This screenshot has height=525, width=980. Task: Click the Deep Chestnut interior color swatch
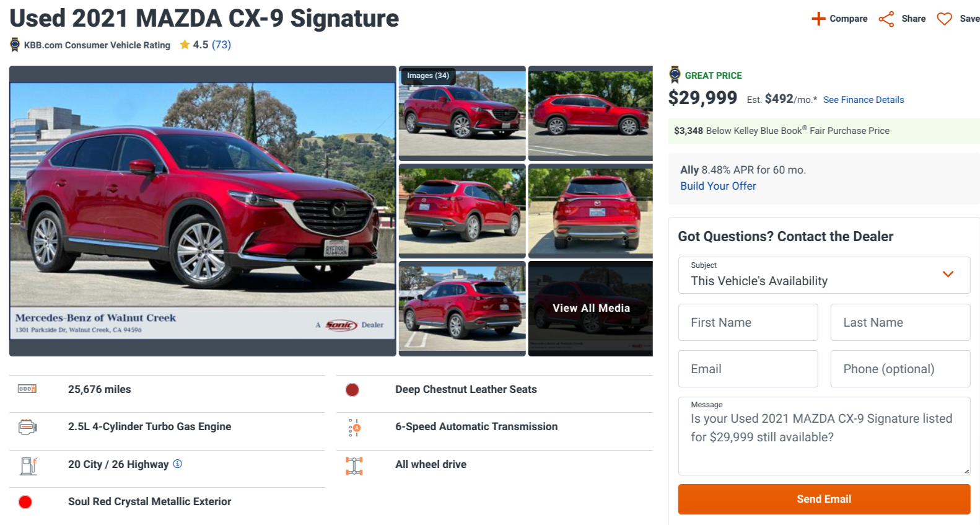352,390
